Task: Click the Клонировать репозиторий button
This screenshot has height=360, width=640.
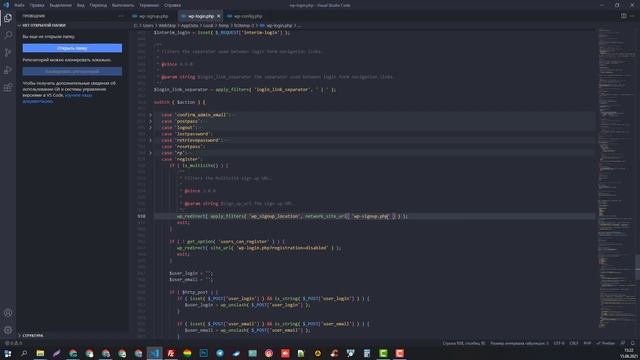Action: point(72,71)
